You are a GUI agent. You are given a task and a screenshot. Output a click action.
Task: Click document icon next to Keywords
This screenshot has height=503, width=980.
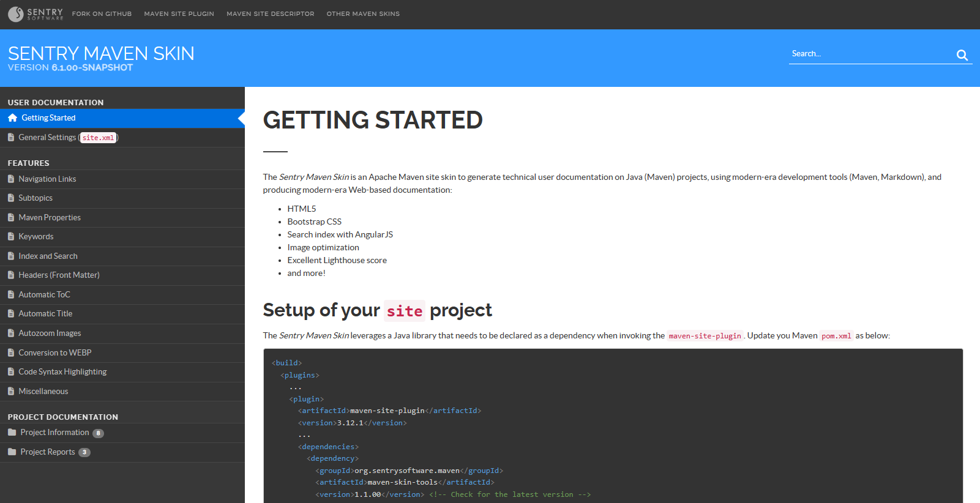(x=11, y=237)
